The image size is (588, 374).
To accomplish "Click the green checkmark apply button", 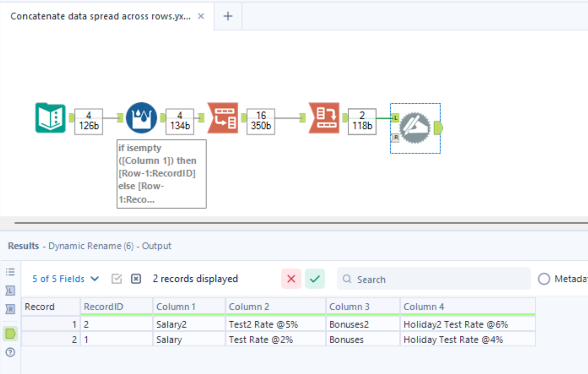I will 315,279.
